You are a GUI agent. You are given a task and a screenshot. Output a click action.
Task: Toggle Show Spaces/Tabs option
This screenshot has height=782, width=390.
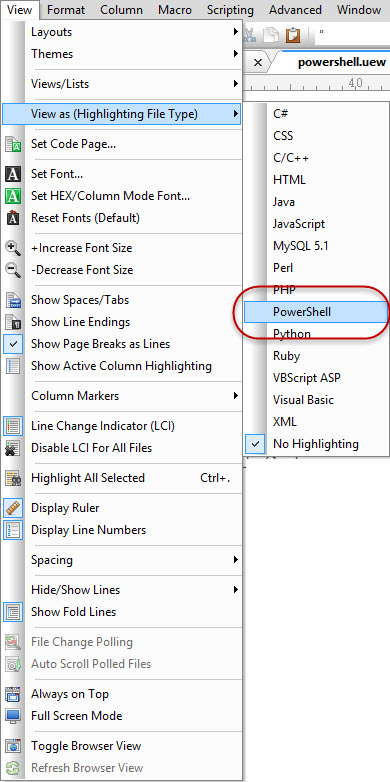122,300
